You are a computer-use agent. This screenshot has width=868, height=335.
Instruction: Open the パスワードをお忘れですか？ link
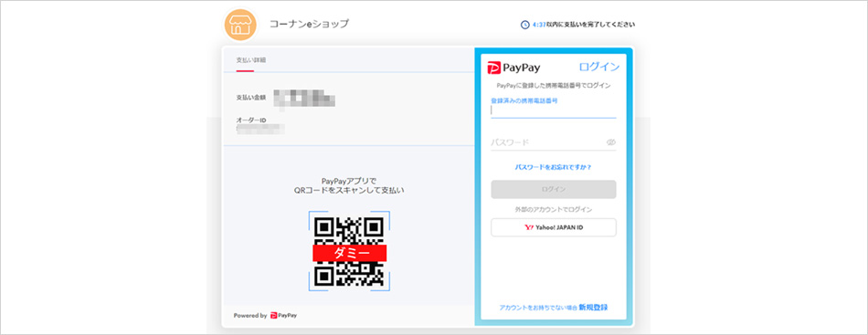pyautogui.click(x=553, y=167)
